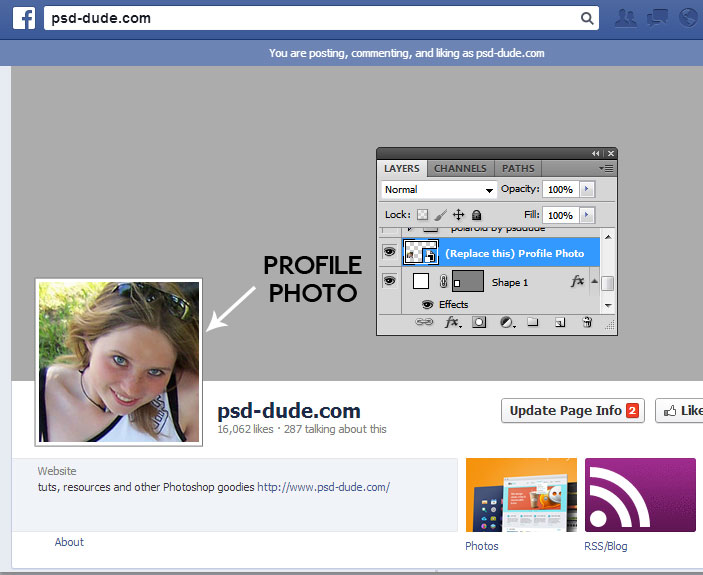Switch to the PATHS tab
703x575 pixels.
[518, 169]
